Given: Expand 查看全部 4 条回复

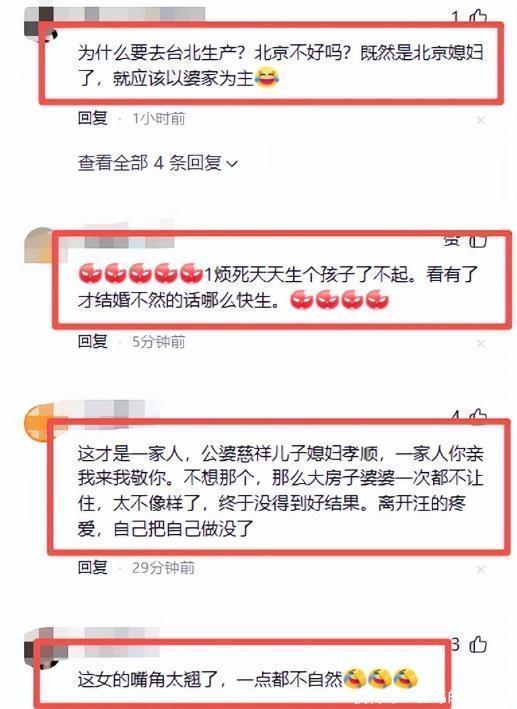Looking at the screenshot, I should point(157,163).
